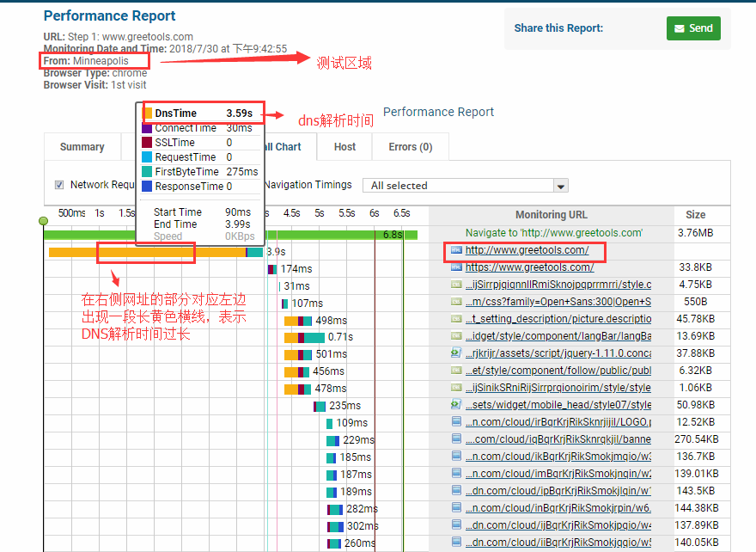756x552 pixels.
Task: Switch to the Summary tab
Action: (82, 147)
